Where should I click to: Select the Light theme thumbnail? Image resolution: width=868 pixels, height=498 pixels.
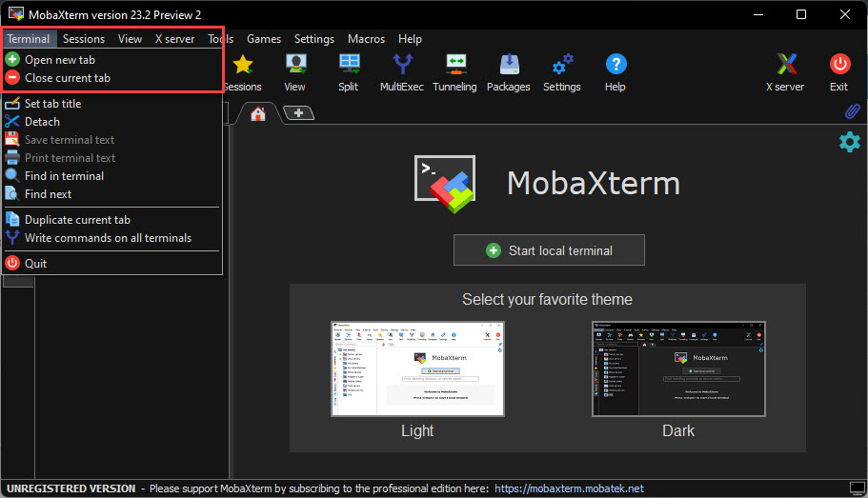click(417, 369)
